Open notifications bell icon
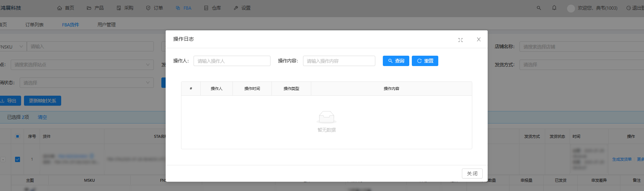Image resolution: width=644 pixels, height=191 pixels. pyautogui.click(x=554, y=8)
